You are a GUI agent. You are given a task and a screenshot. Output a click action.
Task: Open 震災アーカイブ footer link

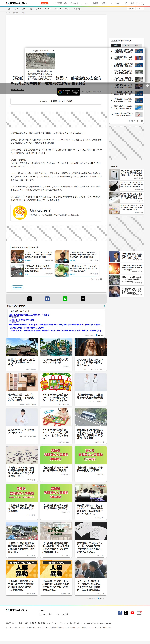[54, 614]
